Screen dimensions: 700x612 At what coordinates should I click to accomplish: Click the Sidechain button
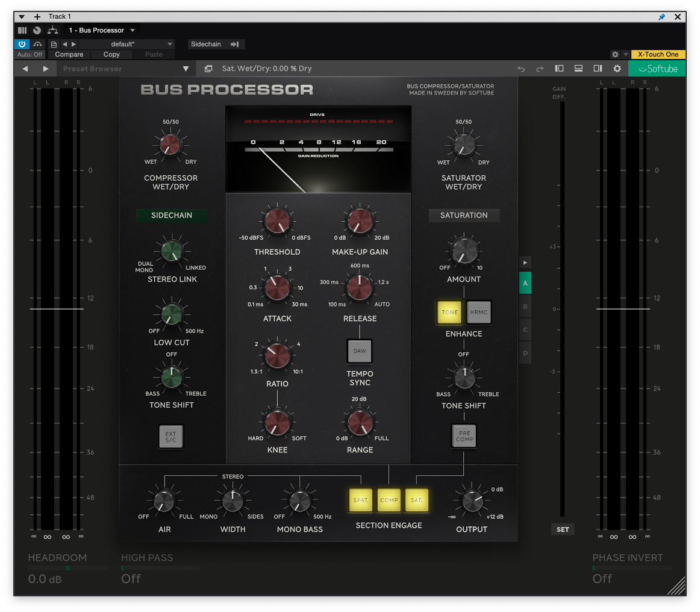point(215,44)
